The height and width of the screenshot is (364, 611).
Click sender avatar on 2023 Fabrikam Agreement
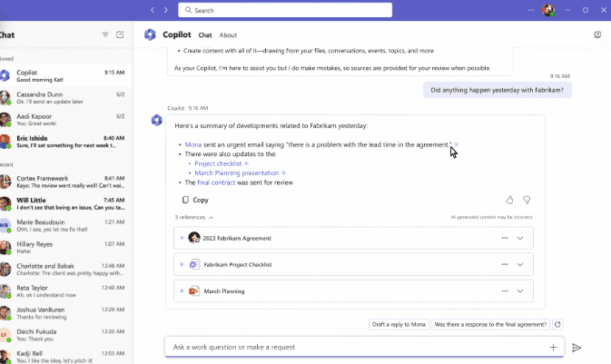(194, 237)
